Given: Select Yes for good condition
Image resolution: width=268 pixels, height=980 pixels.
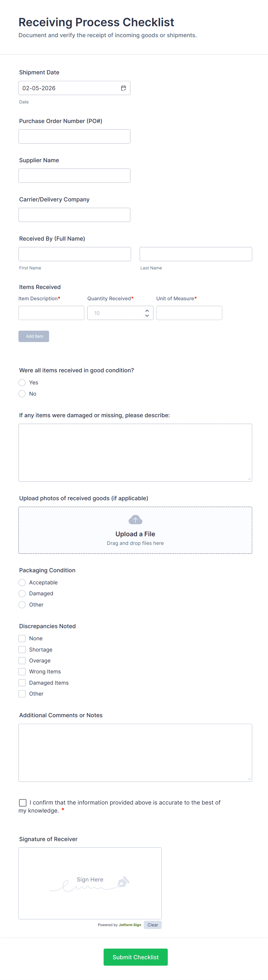Looking at the screenshot, I should click(x=22, y=382).
